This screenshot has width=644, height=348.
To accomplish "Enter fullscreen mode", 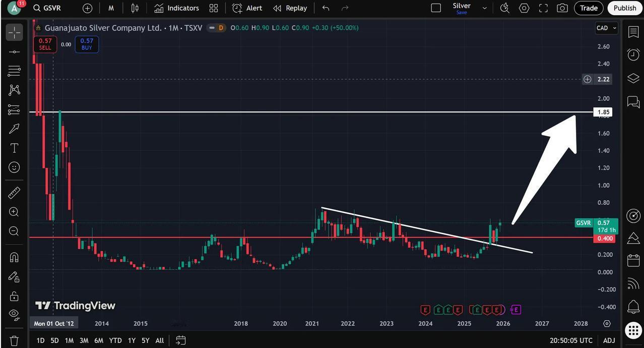I will click(x=543, y=8).
